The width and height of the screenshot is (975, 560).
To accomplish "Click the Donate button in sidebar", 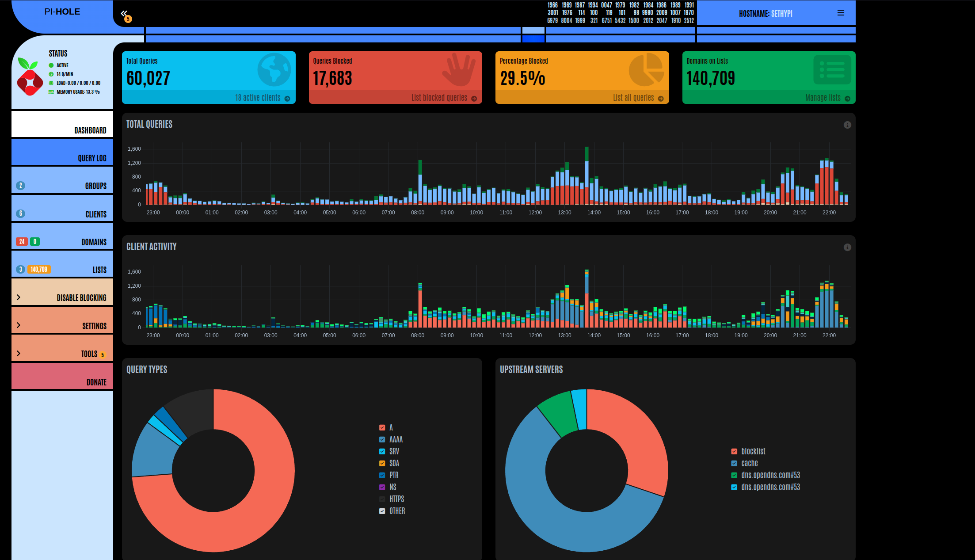I will pyautogui.click(x=62, y=376).
